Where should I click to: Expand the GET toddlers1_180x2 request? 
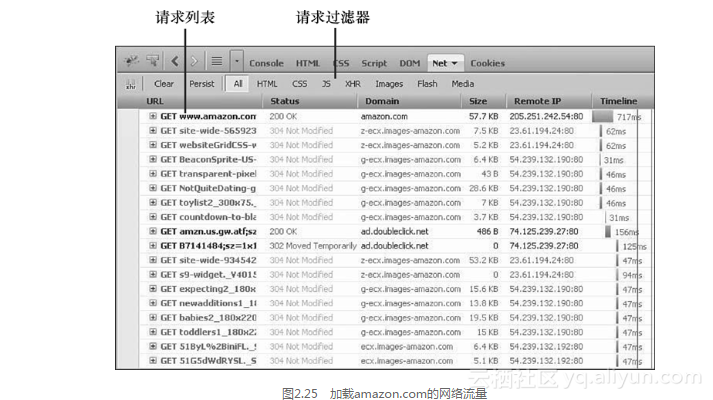[153, 332]
